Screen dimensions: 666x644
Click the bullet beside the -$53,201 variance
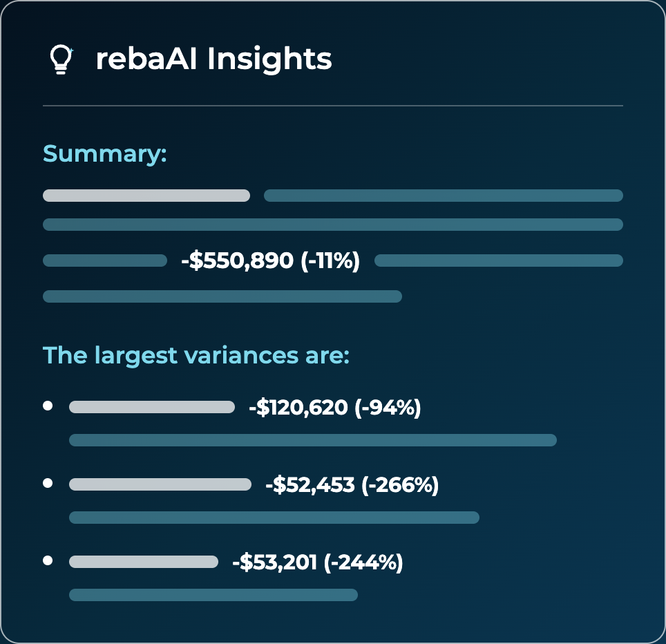[x=48, y=560]
